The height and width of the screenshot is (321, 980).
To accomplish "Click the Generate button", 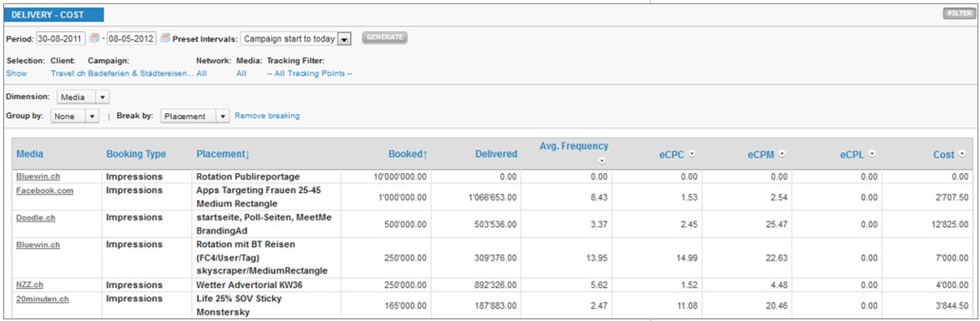I will click(384, 37).
